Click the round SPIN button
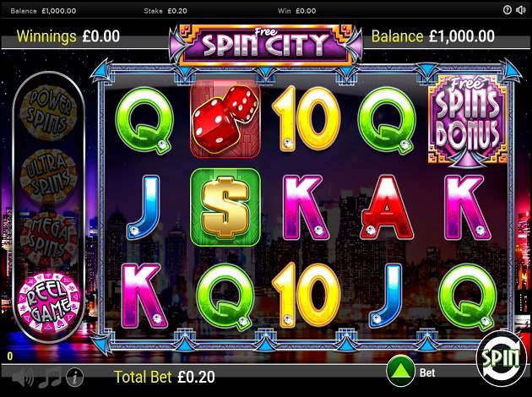The height and width of the screenshot is (397, 532). click(501, 357)
